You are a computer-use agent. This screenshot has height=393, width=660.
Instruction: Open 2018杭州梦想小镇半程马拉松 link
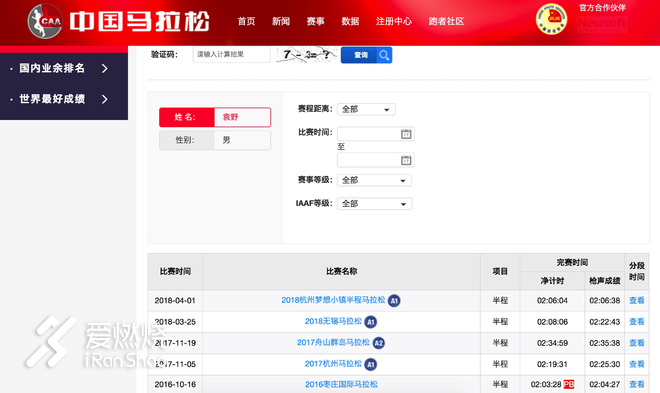click(333, 300)
